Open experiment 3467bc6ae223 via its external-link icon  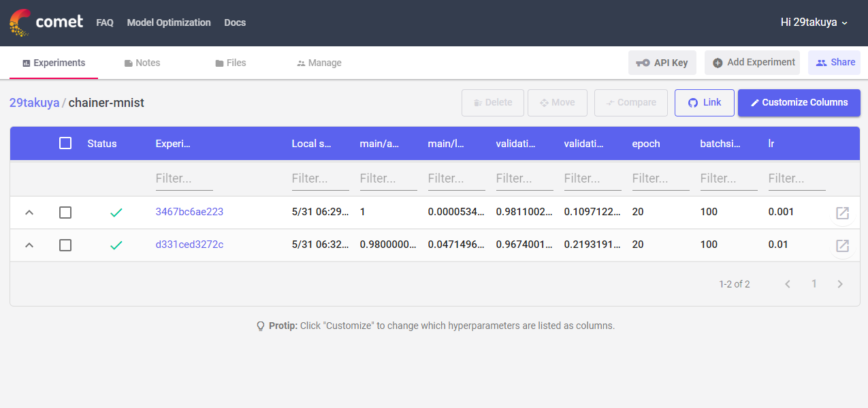coord(842,213)
